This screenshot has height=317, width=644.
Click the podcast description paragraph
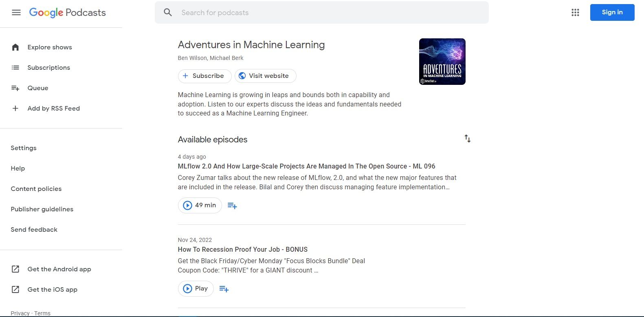pos(290,104)
